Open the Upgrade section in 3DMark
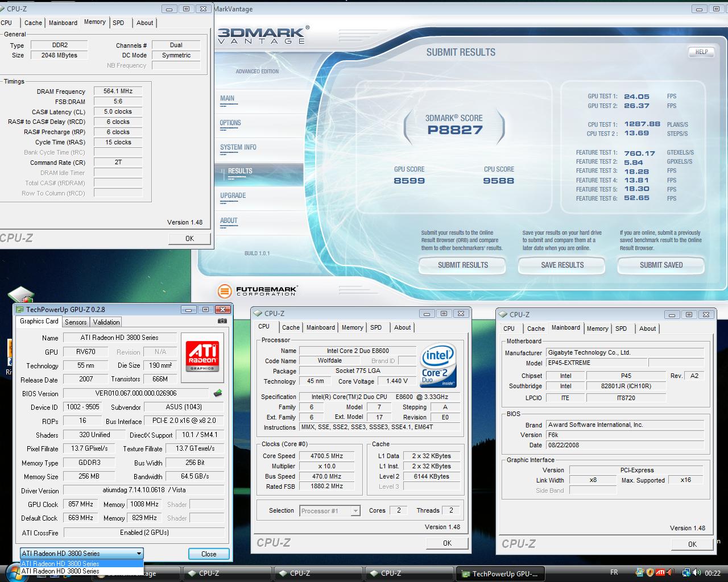The image size is (728, 582). click(233, 196)
